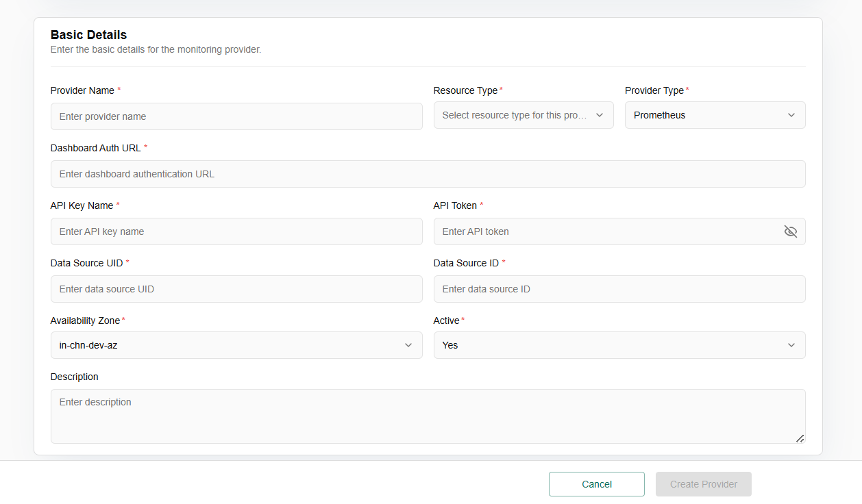Focus the Provider Name input field

point(236,116)
